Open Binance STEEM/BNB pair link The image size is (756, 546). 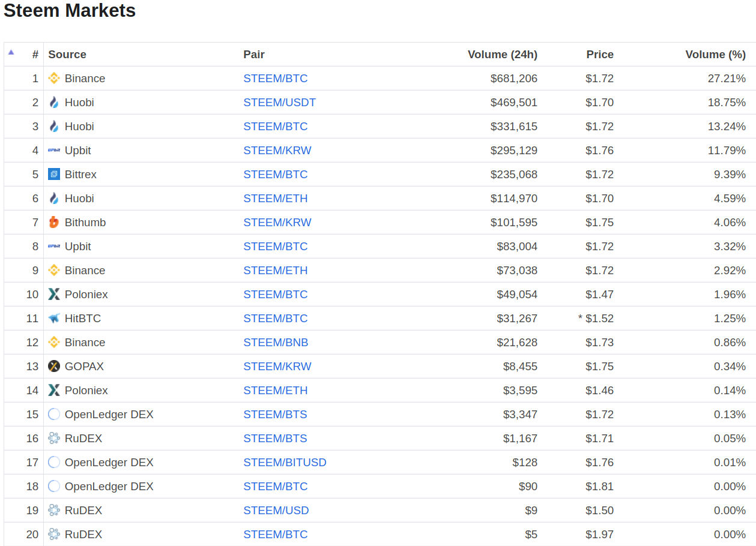276,342
